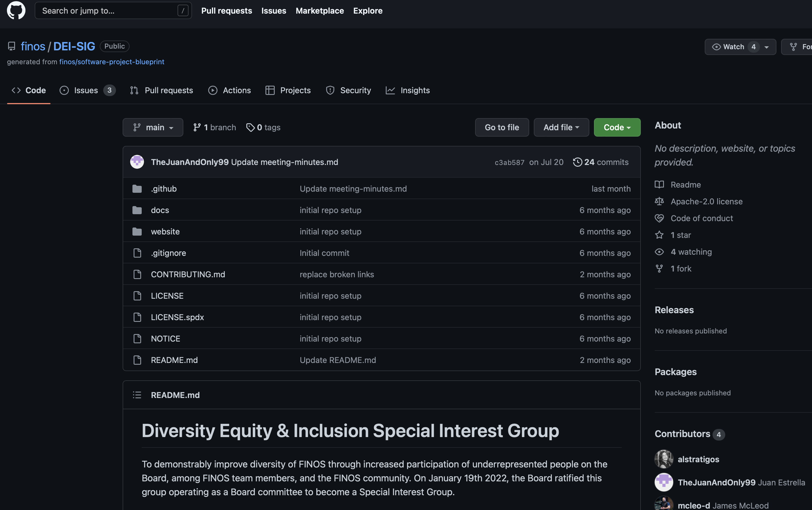812x510 pixels.
Task: Open the README.md file in list
Action: tap(174, 360)
